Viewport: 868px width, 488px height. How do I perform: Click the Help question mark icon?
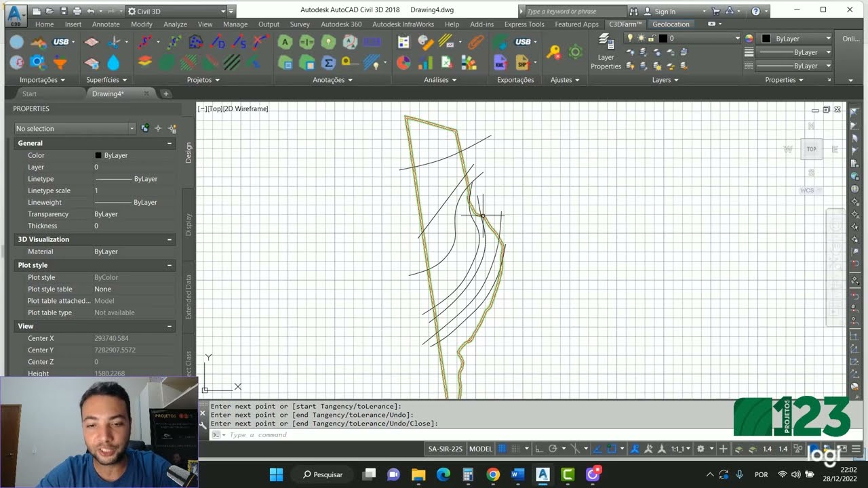click(x=755, y=11)
